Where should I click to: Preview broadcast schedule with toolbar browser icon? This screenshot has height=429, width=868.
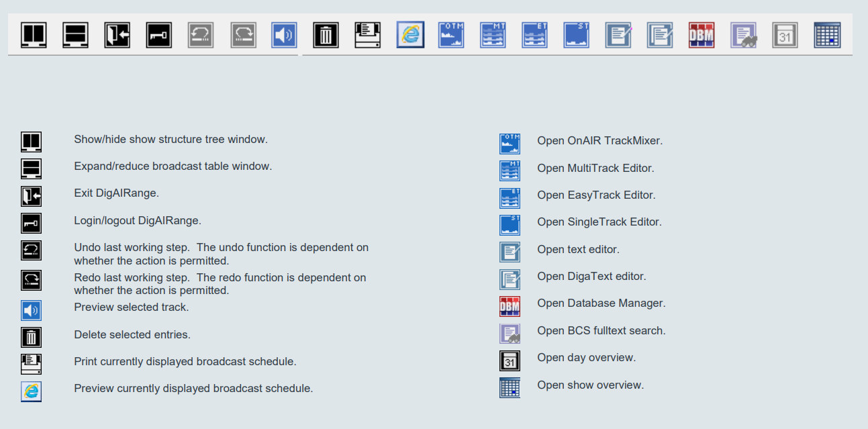coord(410,35)
